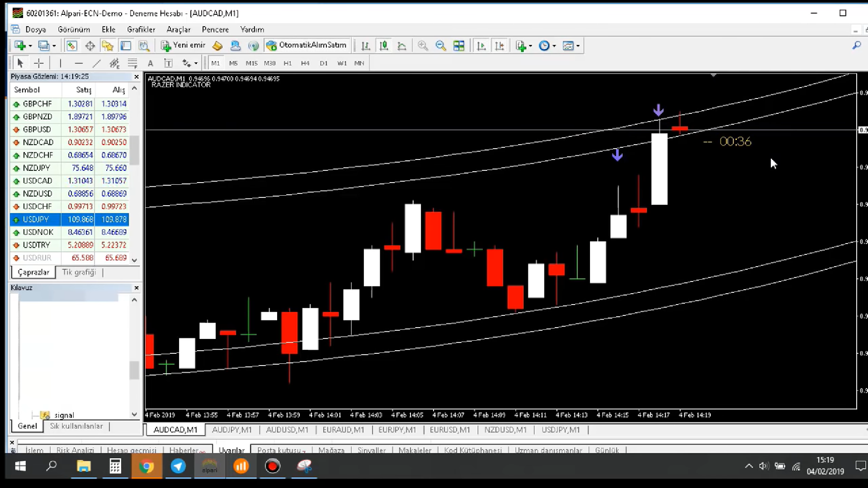Click the Yeni emir (new order) button
This screenshot has width=868, height=488.
(184, 45)
